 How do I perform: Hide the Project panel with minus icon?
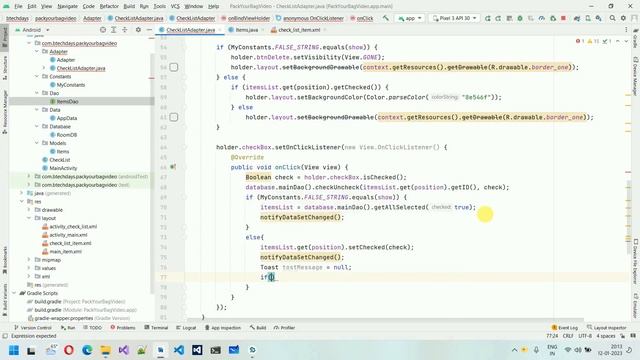point(149,30)
